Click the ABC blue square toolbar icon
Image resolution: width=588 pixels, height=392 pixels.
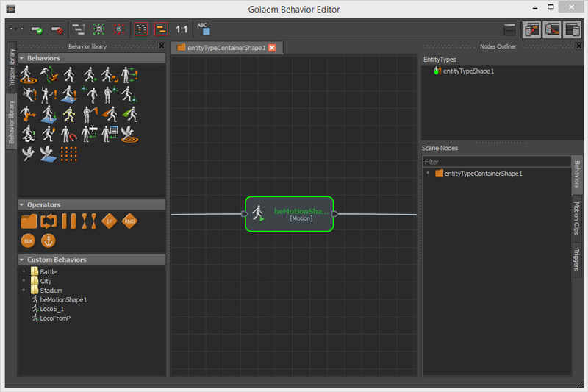click(x=204, y=29)
